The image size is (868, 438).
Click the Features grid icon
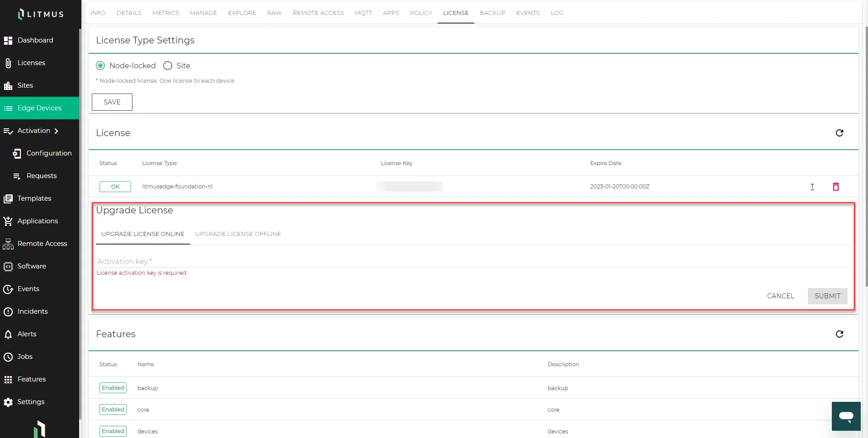pyautogui.click(x=8, y=380)
